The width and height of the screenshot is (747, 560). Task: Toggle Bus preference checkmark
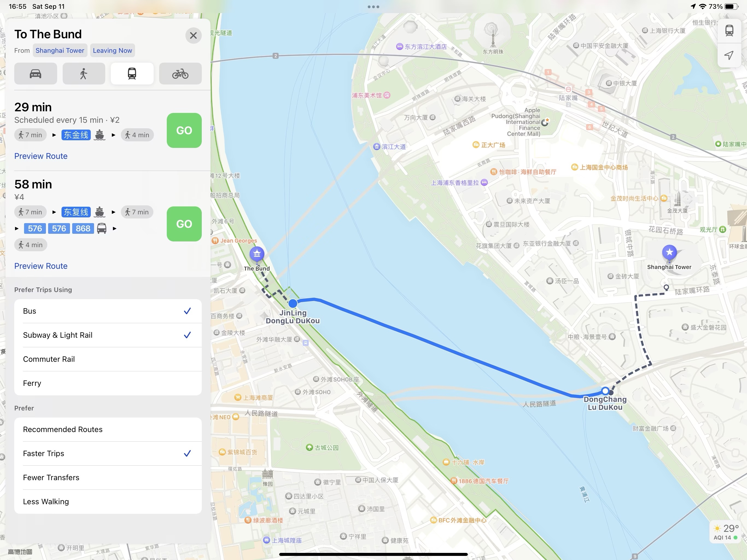108,311
